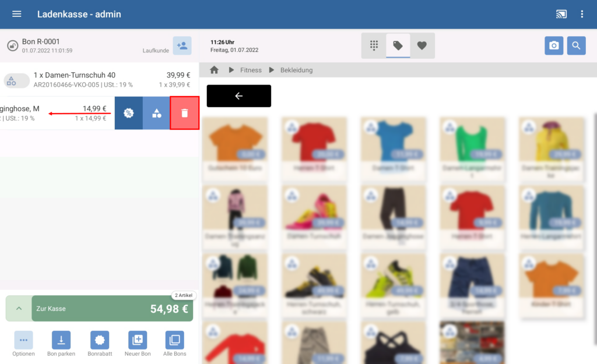The width and height of the screenshot is (597, 364).
Task: Delete the Jogginghose item with trash icon
Action: click(x=185, y=113)
